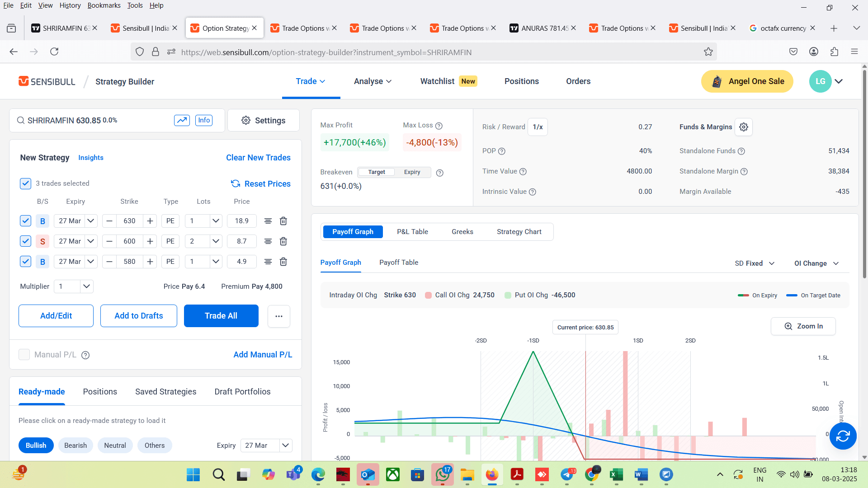Click Add to Drafts button

coord(139,316)
